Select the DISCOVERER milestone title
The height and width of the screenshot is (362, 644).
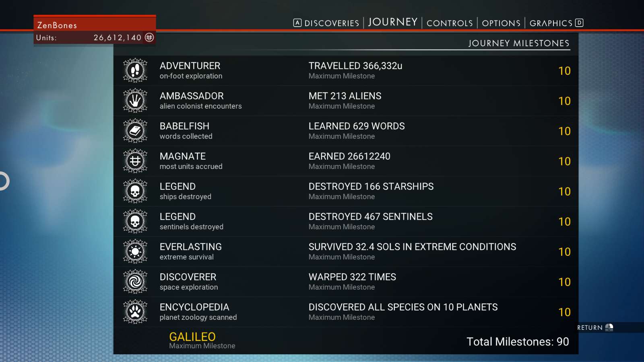(x=188, y=277)
